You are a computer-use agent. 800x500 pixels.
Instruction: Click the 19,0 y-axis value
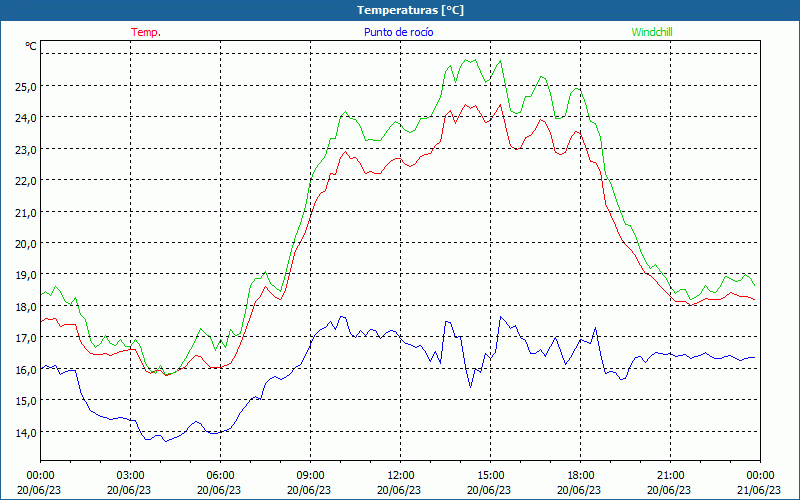26,276
